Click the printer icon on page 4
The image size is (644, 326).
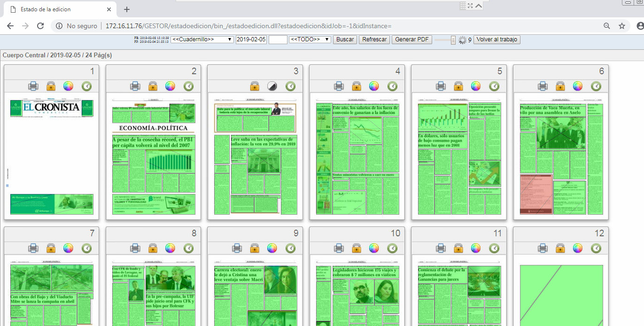pyautogui.click(x=339, y=86)
